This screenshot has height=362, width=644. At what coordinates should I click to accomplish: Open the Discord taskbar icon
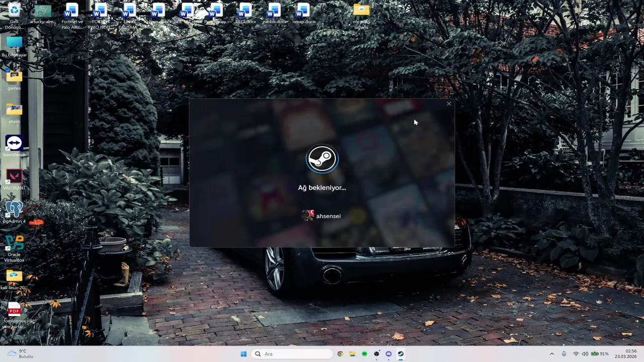388,354
